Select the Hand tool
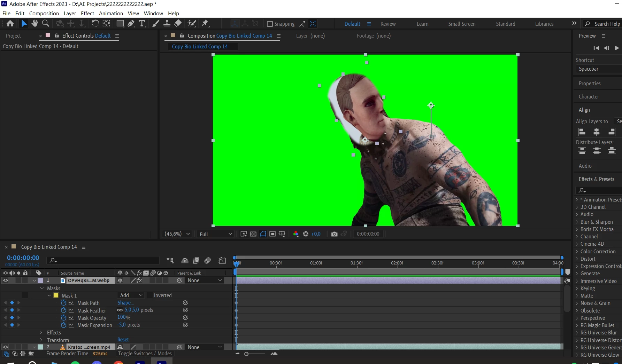The height and width of the screenshot is (364, 622). [34, 23]
